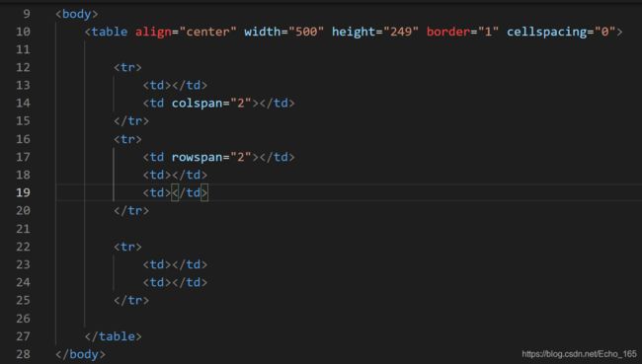This screenshot has height=364, width=642.
Task: Click the border attribute in table tag
Action: pos(448,32)
